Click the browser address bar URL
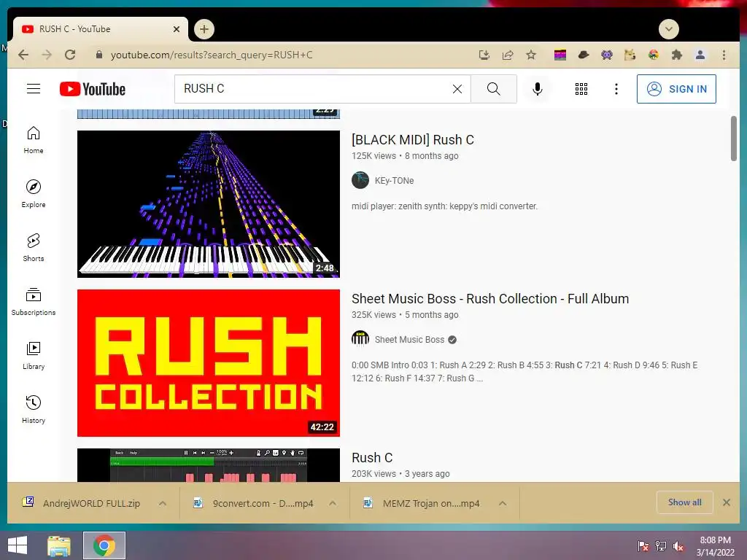 pos(212,55)
